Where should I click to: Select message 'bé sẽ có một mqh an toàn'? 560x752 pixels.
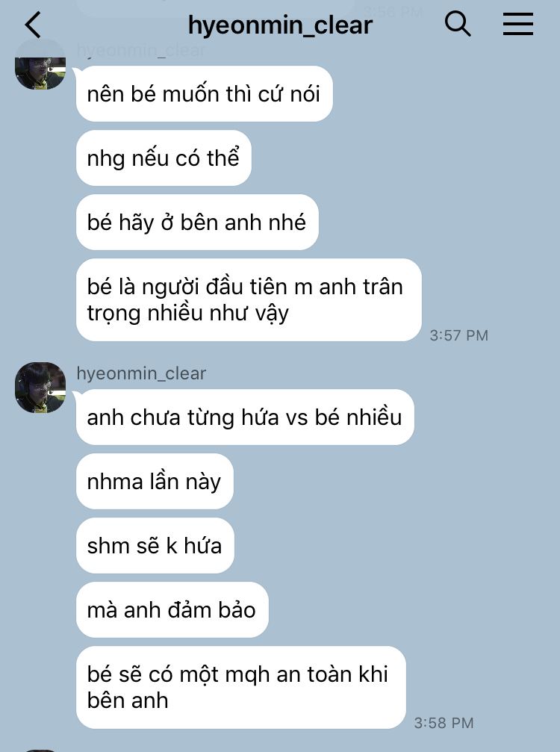(241, 688)
